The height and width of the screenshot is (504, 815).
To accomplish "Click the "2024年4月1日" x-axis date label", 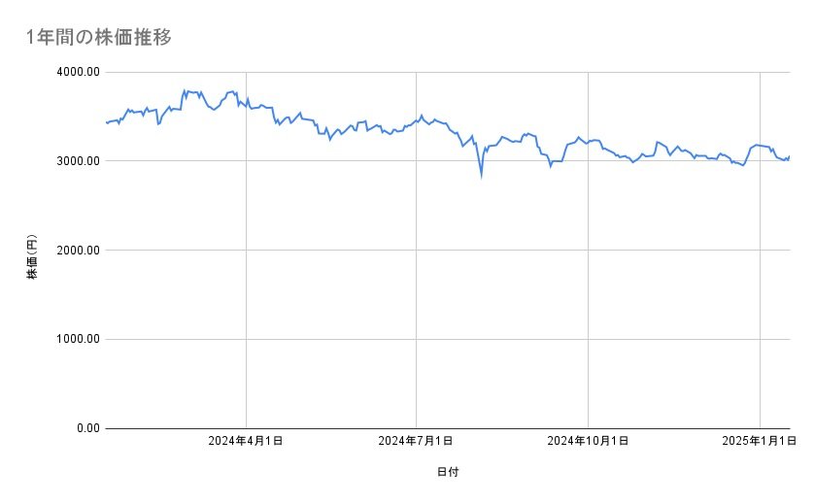I will click(x=246, y=441).
